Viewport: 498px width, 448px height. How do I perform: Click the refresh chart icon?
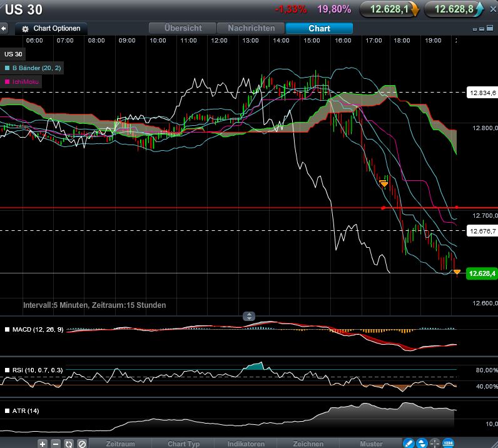pyautogui.click(x=69, y=444)
